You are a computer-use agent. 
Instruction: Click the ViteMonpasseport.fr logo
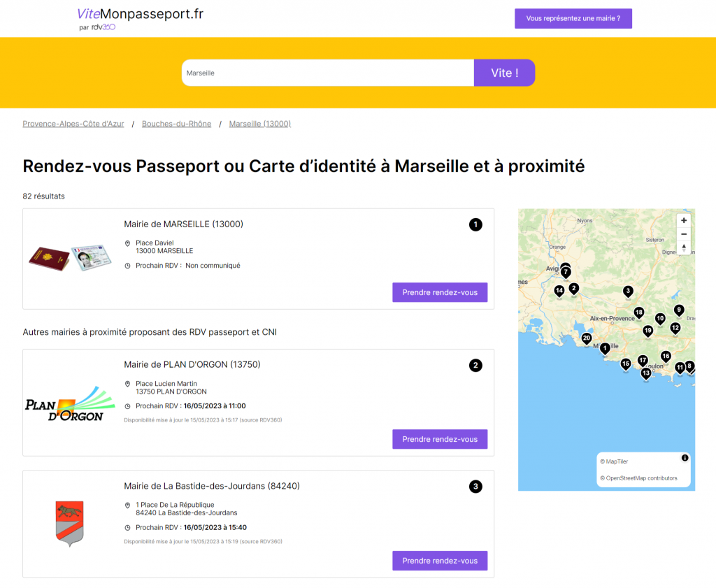pyautogui.click(x=139, y=15)
